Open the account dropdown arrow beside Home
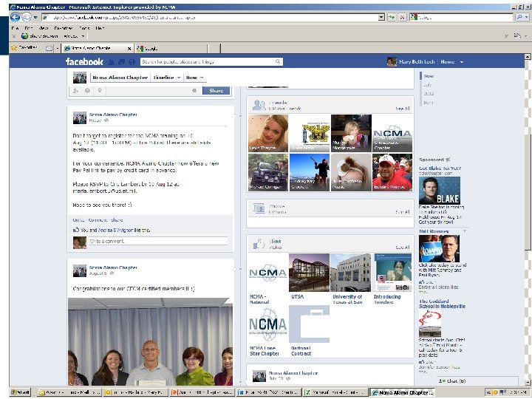532x399 pixels. coord(462,62)
